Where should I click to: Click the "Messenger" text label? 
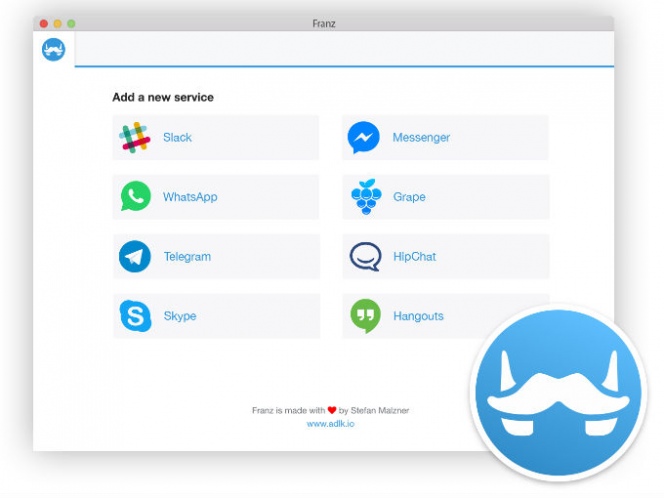[x=421, y=138]
